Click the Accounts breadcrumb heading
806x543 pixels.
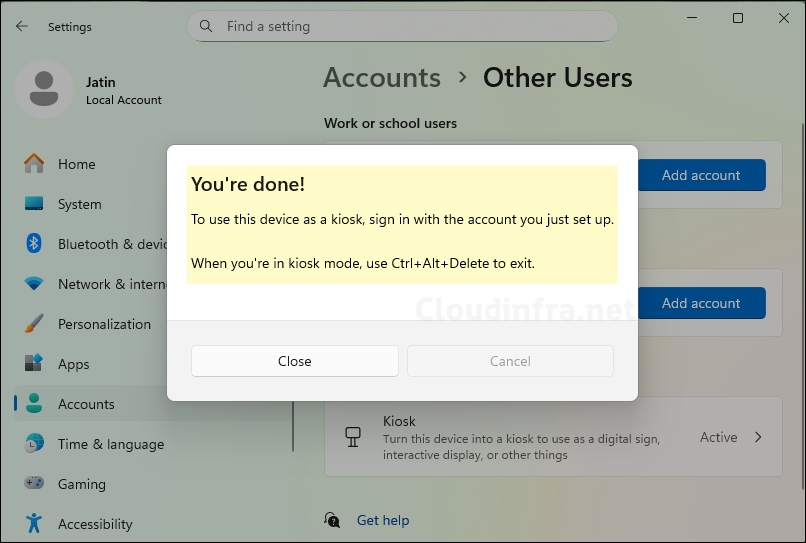tap(382, 78)
